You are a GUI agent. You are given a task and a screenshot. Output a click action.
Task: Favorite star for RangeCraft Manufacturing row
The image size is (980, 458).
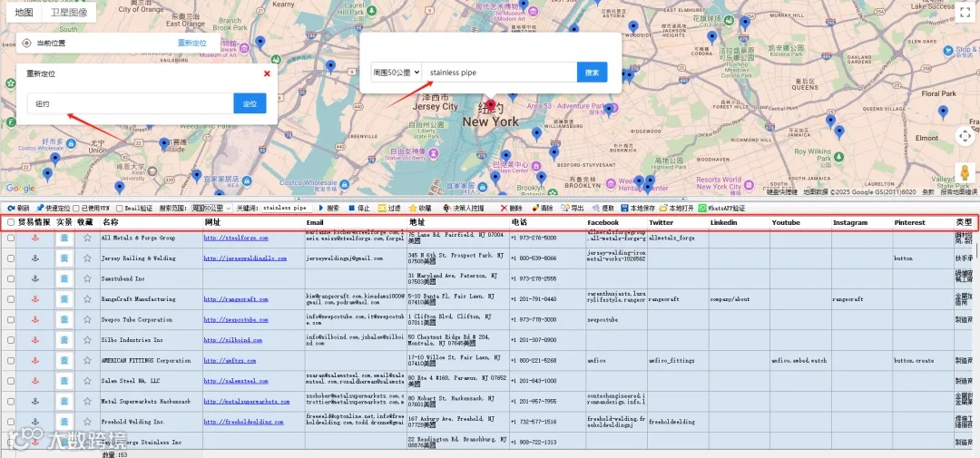coord(87,299)
